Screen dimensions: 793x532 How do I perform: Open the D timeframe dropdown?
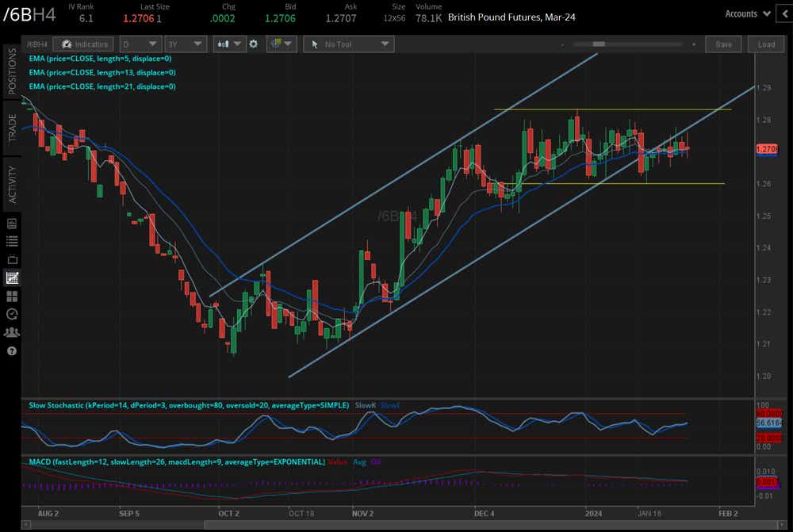pyautogui.click(x=140, y=44)
